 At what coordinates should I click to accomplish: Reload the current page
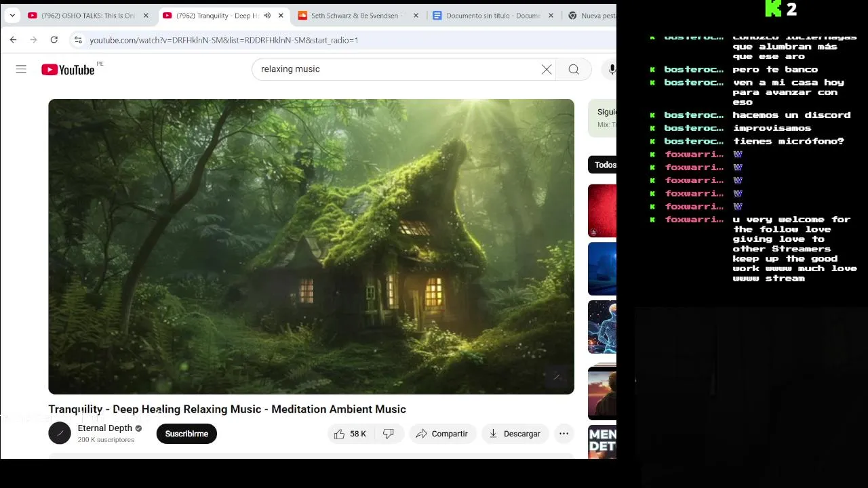click(x=54, y=40)
